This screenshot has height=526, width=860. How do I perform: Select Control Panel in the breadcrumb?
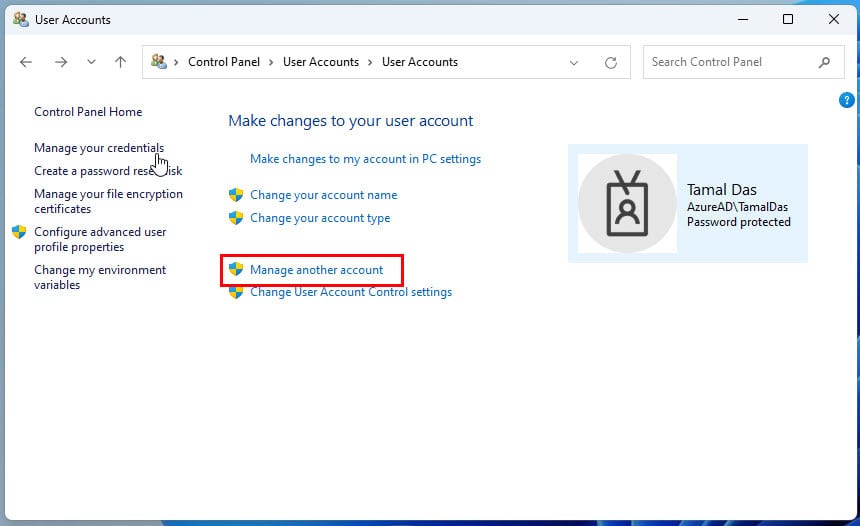pyautogui.click(x=224, y=62)
